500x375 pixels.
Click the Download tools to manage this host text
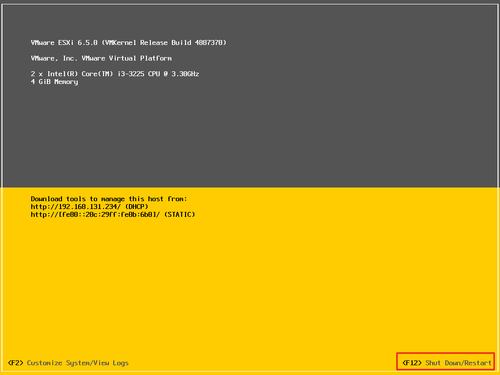(x=109, y=199)
